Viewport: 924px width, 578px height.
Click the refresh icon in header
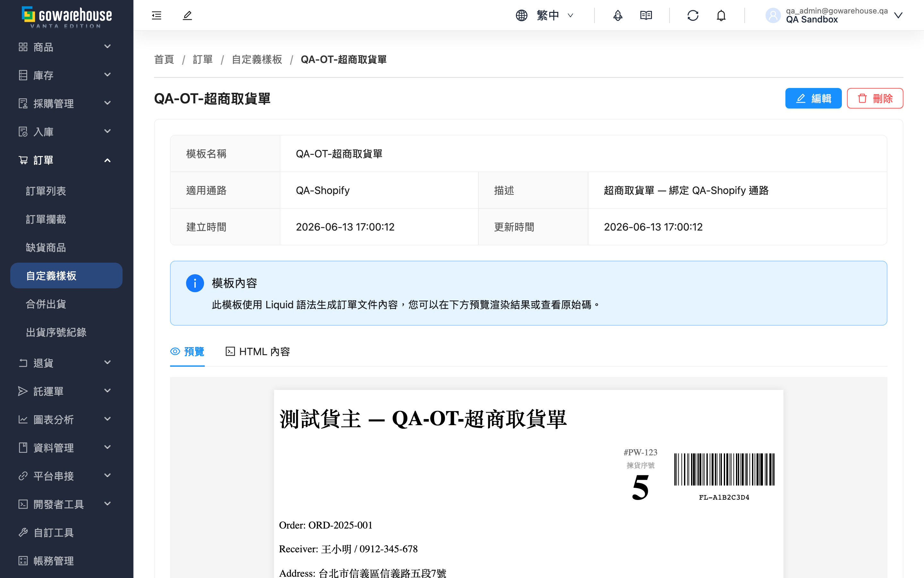click(693, 15)
